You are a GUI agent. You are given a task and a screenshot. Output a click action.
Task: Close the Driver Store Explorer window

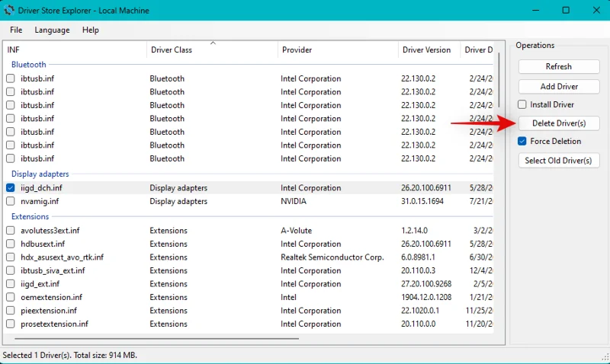[x=596, y=10]
